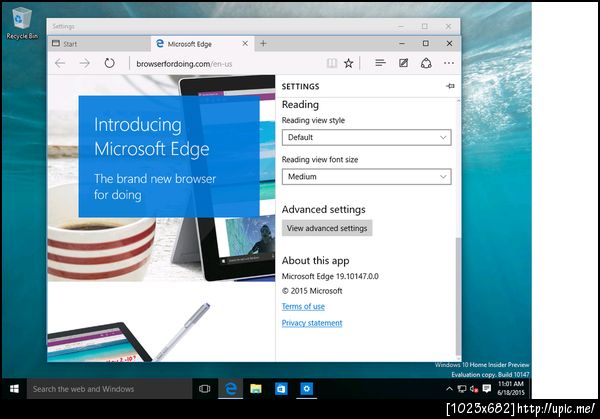This screenshot has width=600, height=419.
Task: Click the taskbar clock showing 11:01 AM
Action: pos(511,388)
